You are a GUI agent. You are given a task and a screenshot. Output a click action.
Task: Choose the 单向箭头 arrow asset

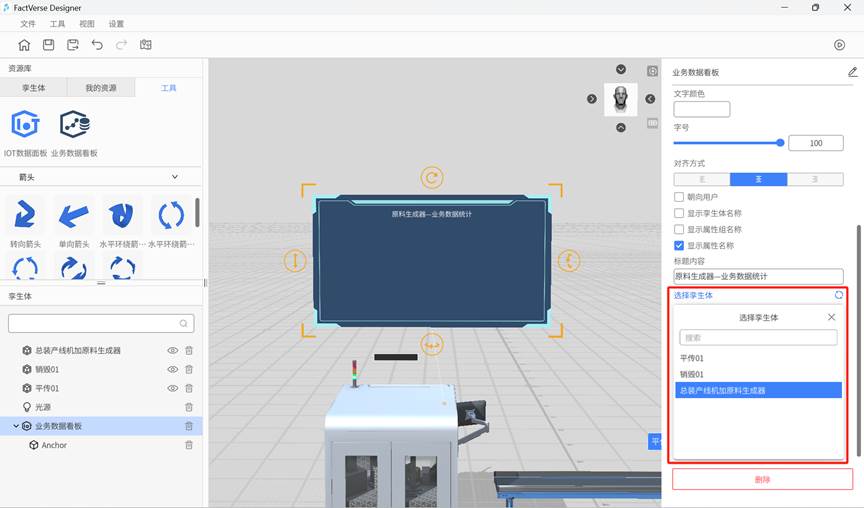[x=74, y=214]
